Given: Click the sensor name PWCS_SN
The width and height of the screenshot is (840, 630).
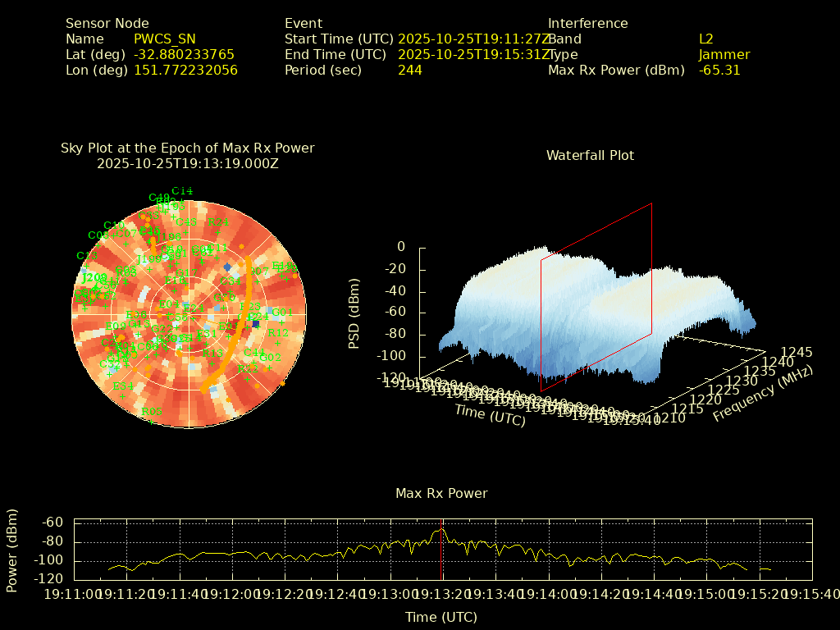Looking at the screenshot, I should pos(165,39).
